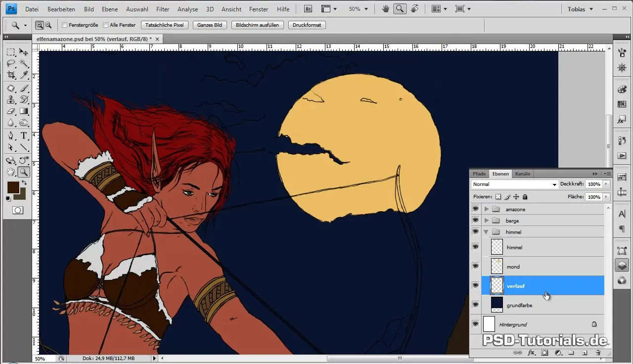Open the layer style fx menu

532,353
